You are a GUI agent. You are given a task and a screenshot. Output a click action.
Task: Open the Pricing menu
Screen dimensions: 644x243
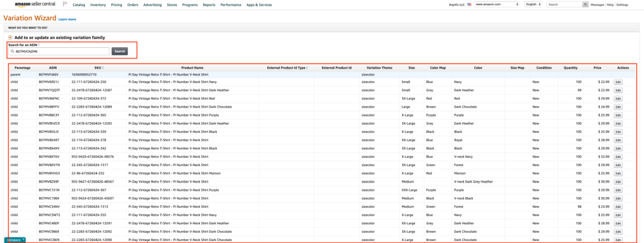(116, 5)
